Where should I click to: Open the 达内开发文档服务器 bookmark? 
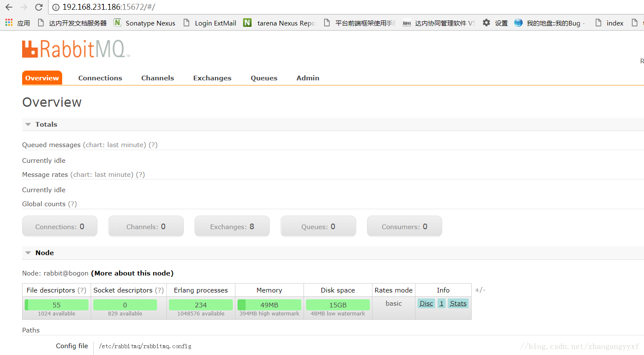pos(72,23)
